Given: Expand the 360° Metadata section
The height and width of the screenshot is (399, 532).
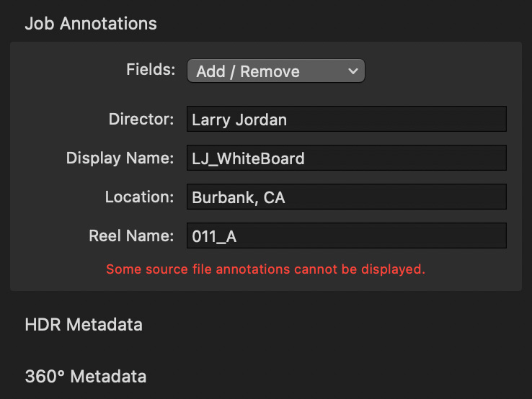Looking at the screenshot, I should [x=86, y=376].
